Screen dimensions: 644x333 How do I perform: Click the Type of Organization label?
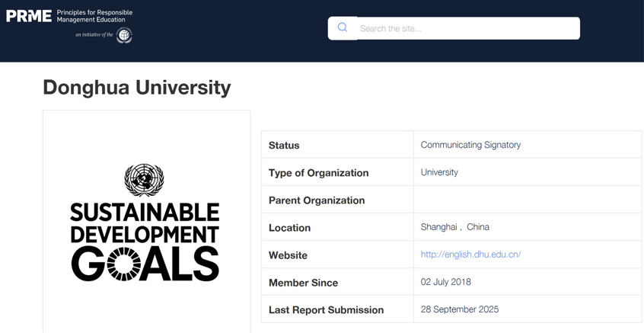pos(318,173)
